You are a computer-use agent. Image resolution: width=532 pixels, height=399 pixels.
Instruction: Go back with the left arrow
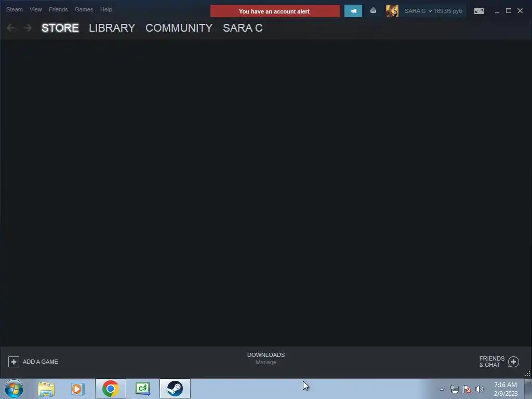[11, 28]
